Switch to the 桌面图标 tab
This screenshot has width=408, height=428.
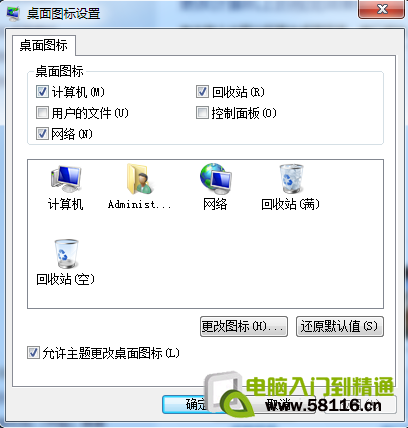(x=44, y=45)
